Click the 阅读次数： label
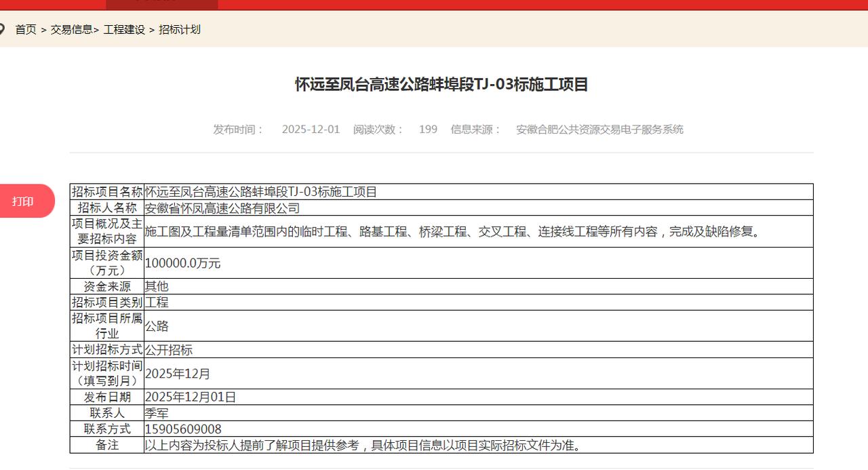This screenshot has width=868, height=470. tap(378, 130)
